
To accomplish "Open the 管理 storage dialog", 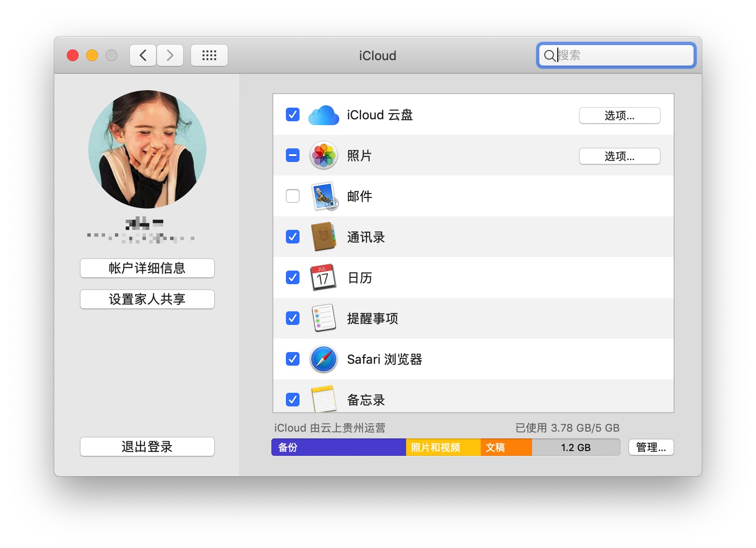I will click(650, 447).
